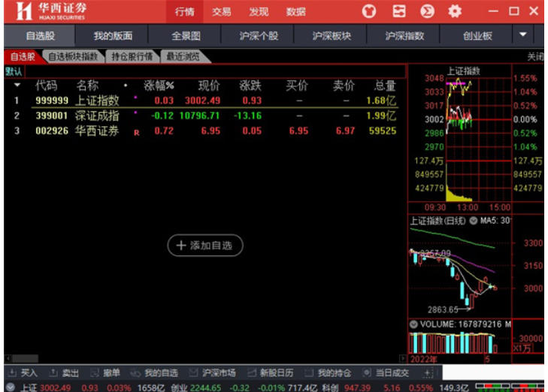Image resolution: width=548 pixels, height=392 pixels.
Task: Select the 深证成指 row name
Action: coord(97,116)
